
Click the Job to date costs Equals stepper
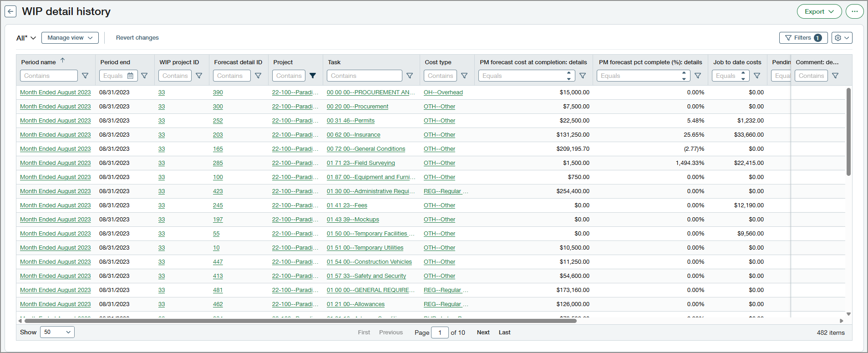[x=743, y=76]
